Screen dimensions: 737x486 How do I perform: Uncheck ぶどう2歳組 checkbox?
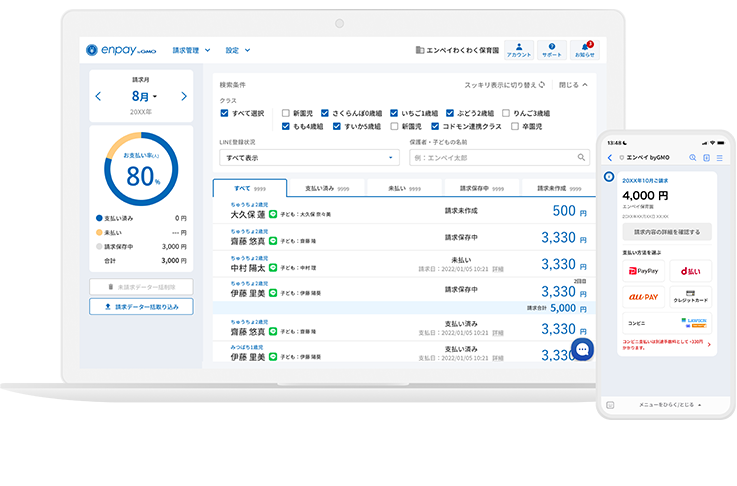[450, 113]
